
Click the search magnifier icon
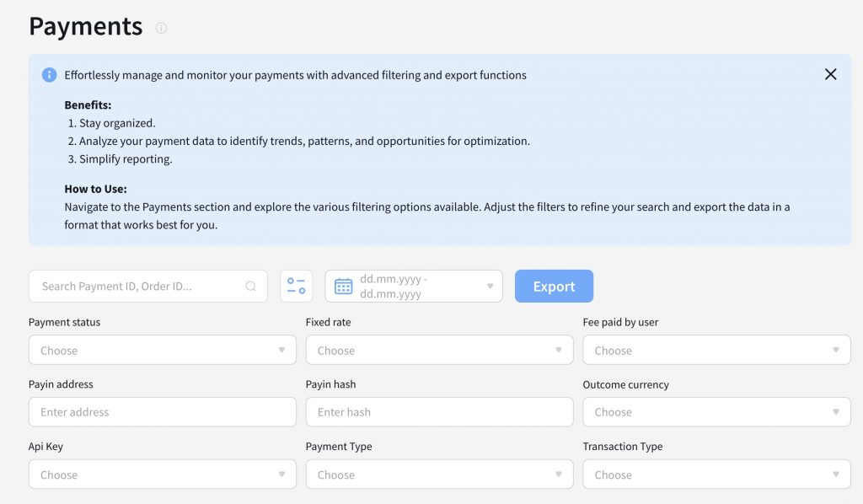point(250,287)
